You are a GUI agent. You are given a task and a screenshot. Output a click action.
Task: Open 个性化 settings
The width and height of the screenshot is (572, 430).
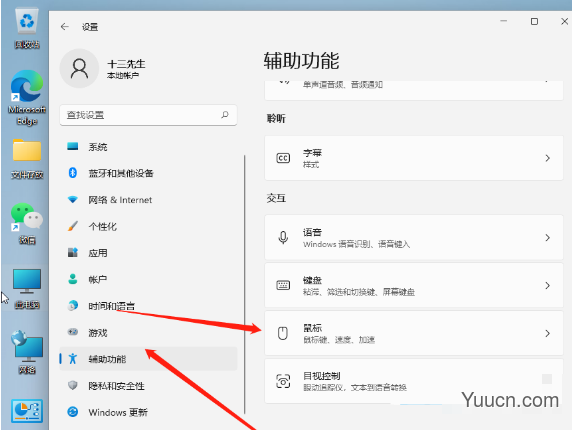pyautogui.click(x=148, y=226)
